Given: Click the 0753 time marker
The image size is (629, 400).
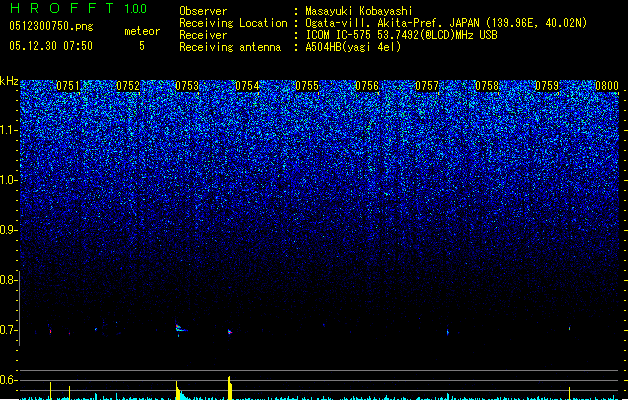Looking at the screenshot, I should (x=187, y=86).
